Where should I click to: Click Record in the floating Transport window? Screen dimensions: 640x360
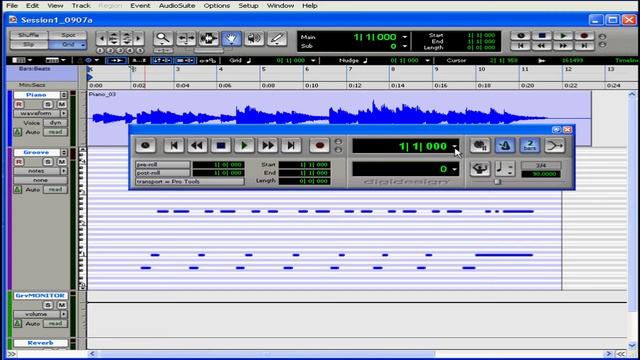(320, 145)
